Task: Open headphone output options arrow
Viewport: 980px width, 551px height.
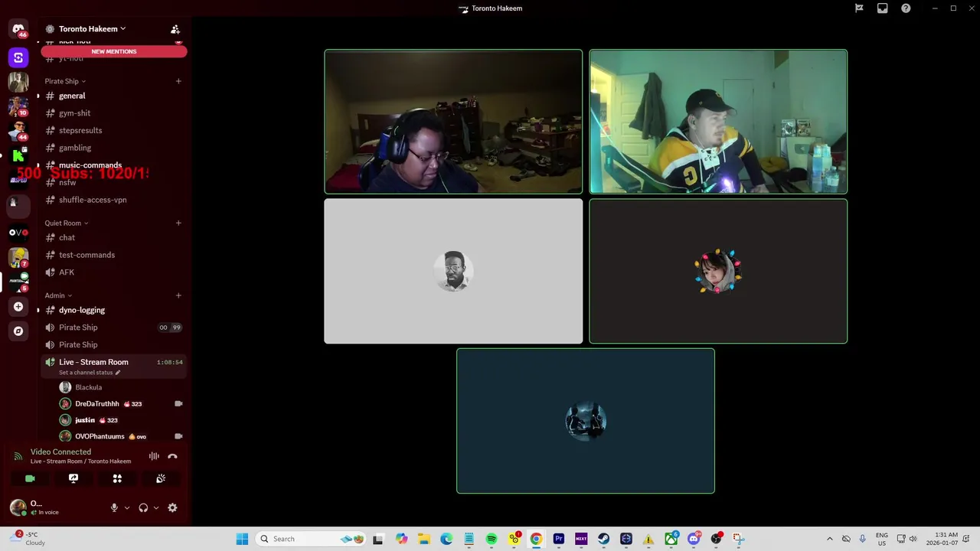Action: (156, 507)
